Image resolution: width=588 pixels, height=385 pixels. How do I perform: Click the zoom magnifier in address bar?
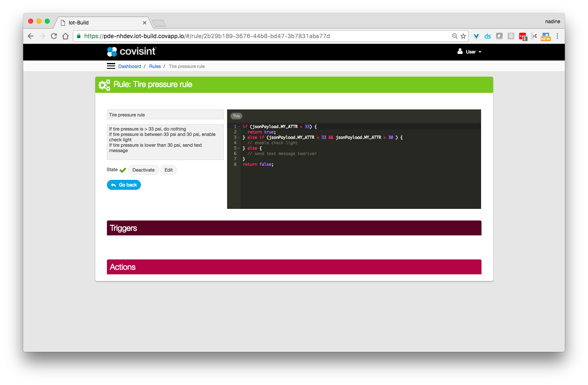455,36
